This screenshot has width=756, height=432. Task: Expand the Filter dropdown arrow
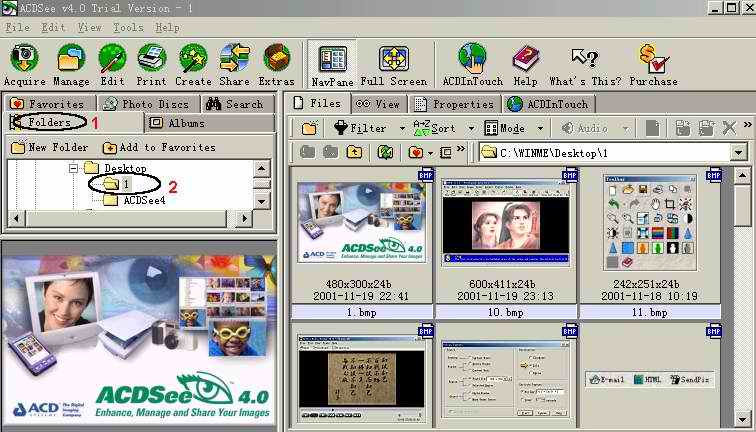click(x=402, y=129)
